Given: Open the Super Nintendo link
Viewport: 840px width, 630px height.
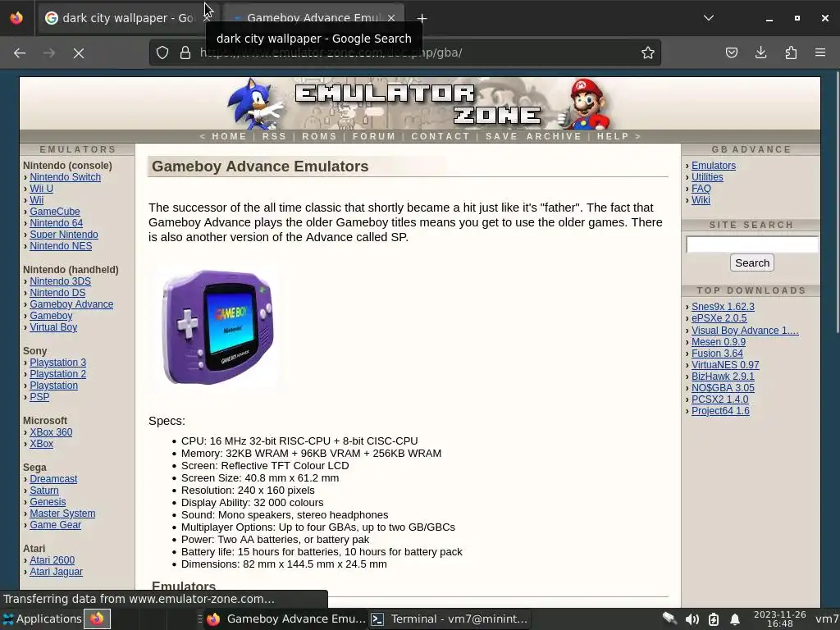Looking at the screenshot, I should click(64, 235).
